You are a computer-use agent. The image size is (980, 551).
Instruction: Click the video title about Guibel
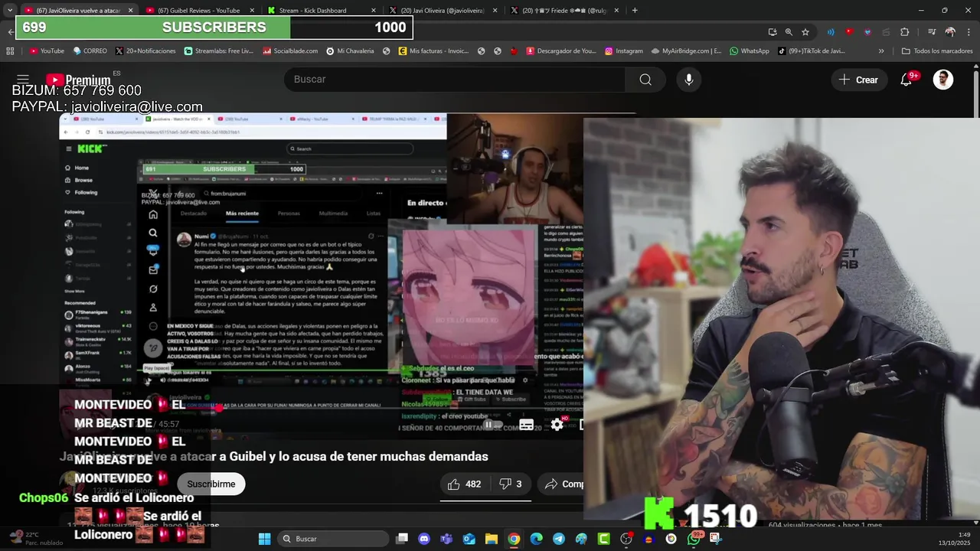[274, 456]
